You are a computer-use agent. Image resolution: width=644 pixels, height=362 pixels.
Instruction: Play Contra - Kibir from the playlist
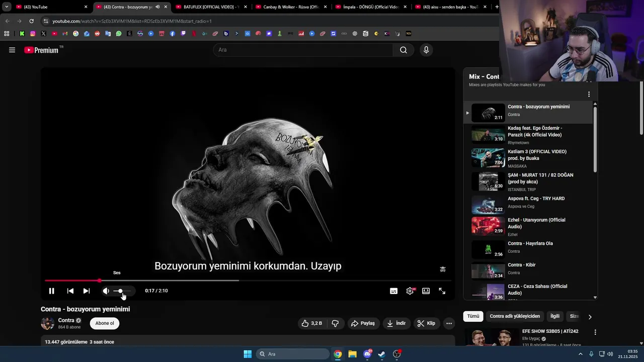coord(528,270)
